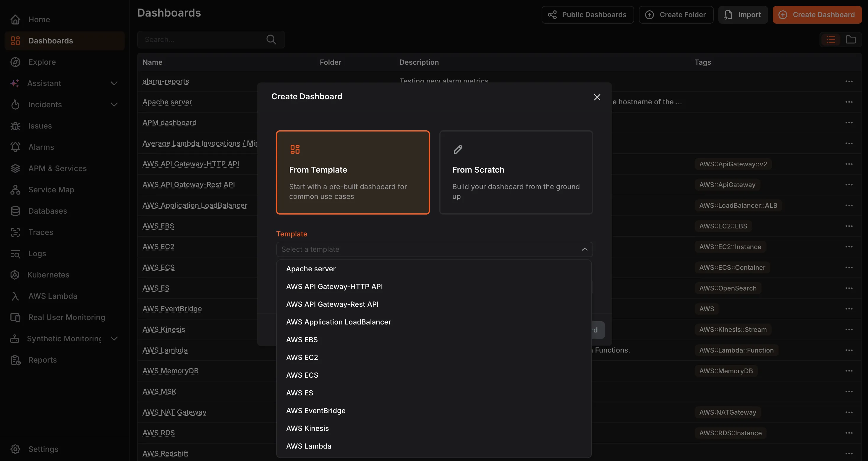Open row options for AWS EBS
This screenshot has width=868, height=461.
(x=849, y=226)
